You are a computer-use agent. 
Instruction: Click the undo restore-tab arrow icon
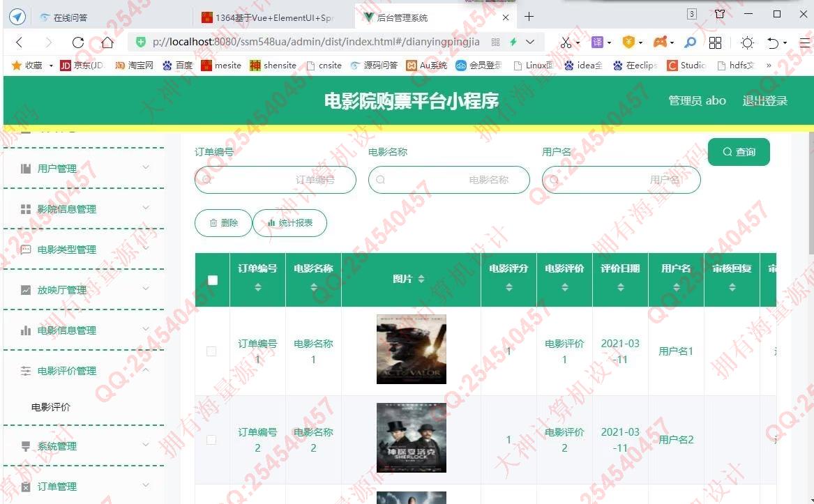(773, 43)
